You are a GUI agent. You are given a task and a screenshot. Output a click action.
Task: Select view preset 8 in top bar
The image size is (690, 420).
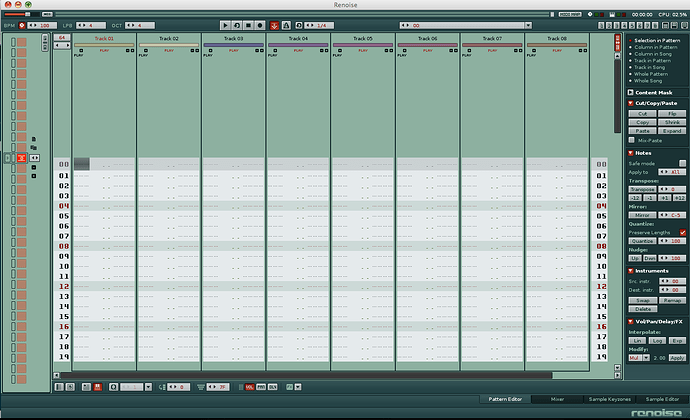[655, 26]
